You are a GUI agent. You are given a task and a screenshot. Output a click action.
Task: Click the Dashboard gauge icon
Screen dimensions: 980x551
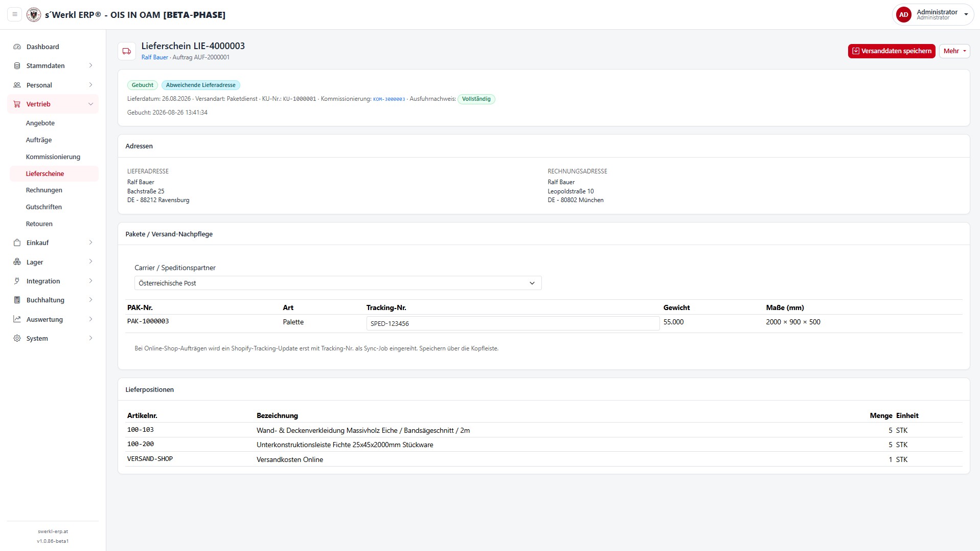pos(17,47)
